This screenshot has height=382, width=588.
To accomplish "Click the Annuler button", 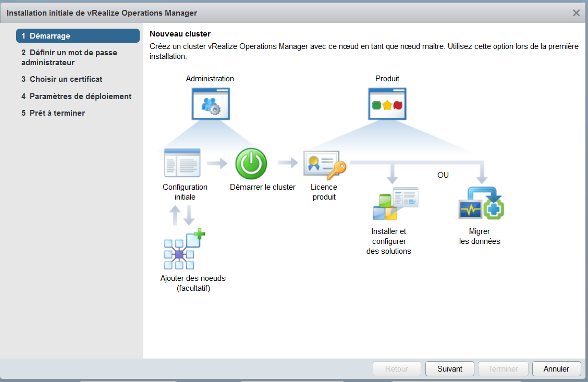I will pyautogui.click(x=557, y=369).
